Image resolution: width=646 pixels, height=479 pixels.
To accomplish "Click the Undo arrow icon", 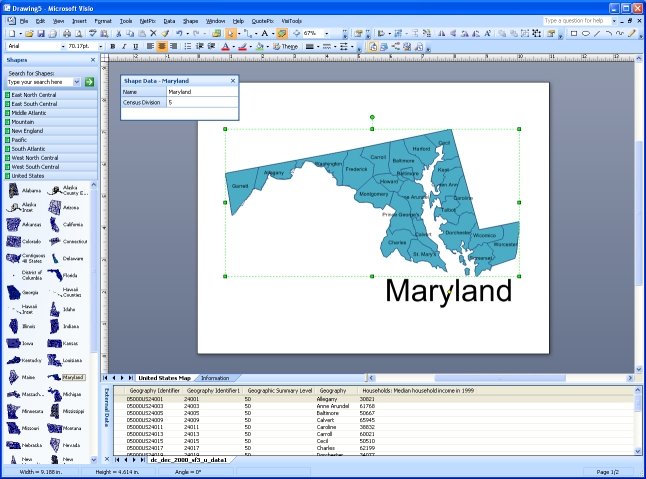I will tap(179, 33).
